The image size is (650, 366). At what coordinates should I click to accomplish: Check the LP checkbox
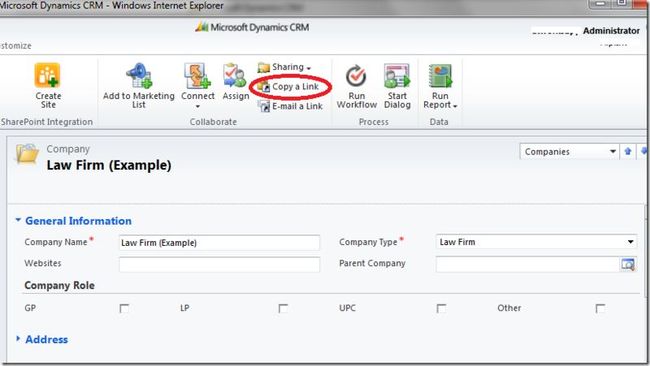[283, 308]
